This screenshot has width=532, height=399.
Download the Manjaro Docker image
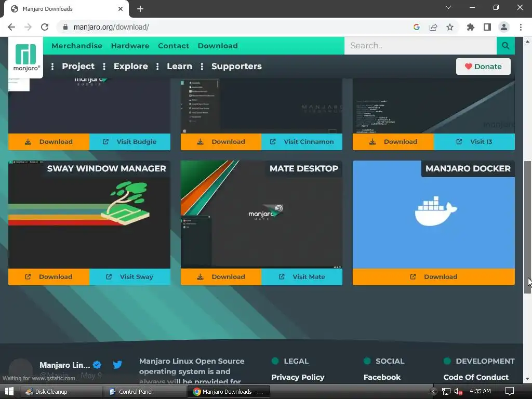tap(434, 277)
